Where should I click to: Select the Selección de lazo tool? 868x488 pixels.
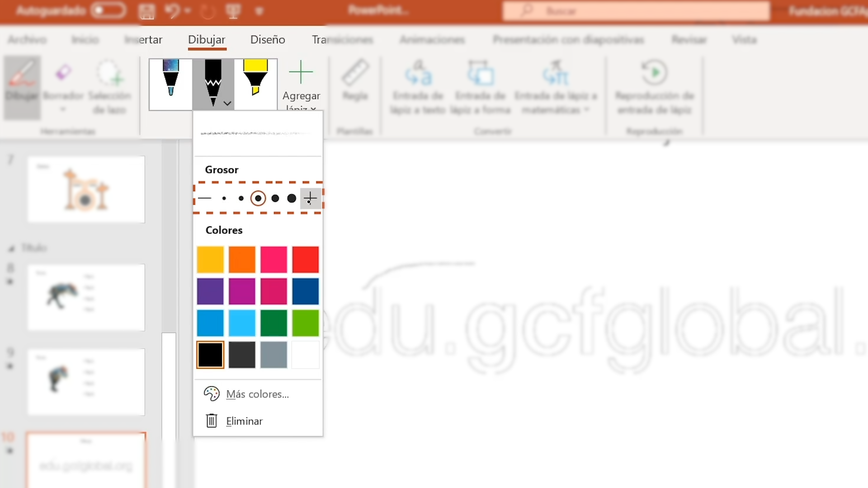109,87
